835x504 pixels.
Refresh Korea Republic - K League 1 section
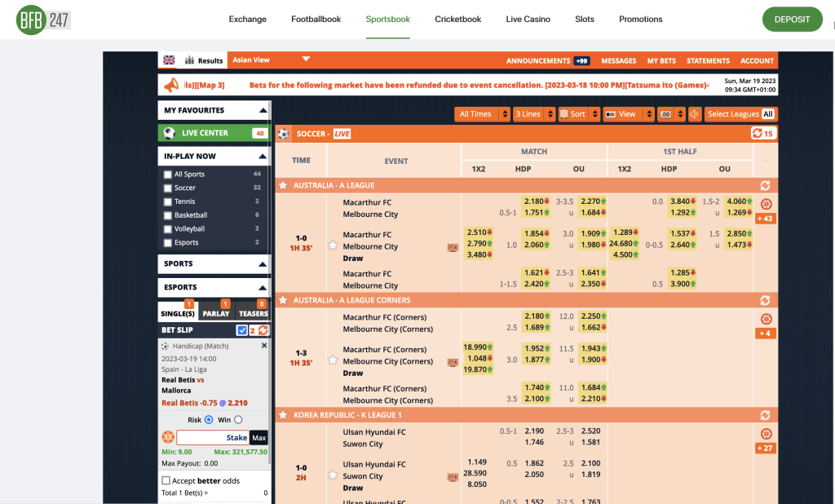(765, 415)
